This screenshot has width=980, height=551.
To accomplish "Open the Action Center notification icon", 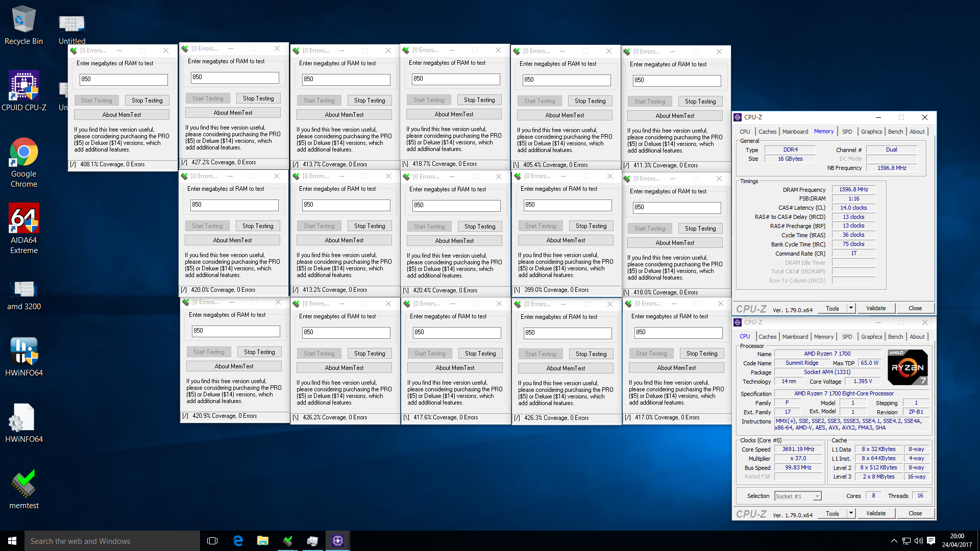I will click(x=931, y=541).
